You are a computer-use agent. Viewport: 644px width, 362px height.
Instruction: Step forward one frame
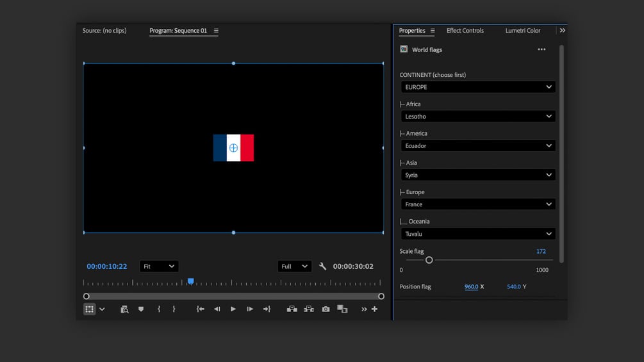coord(250,309)
